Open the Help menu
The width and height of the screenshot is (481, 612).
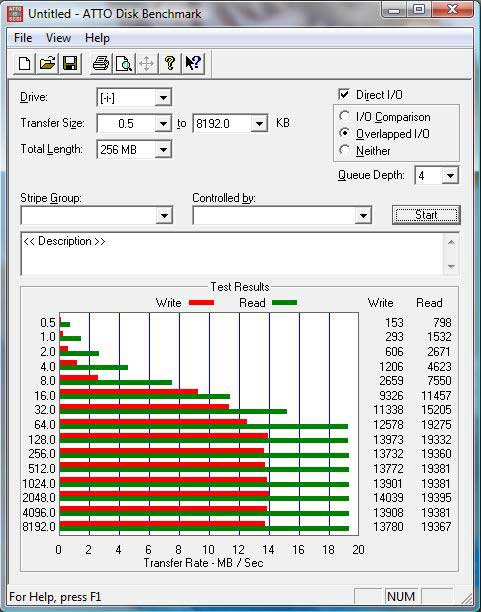click(x=97, y=38)
